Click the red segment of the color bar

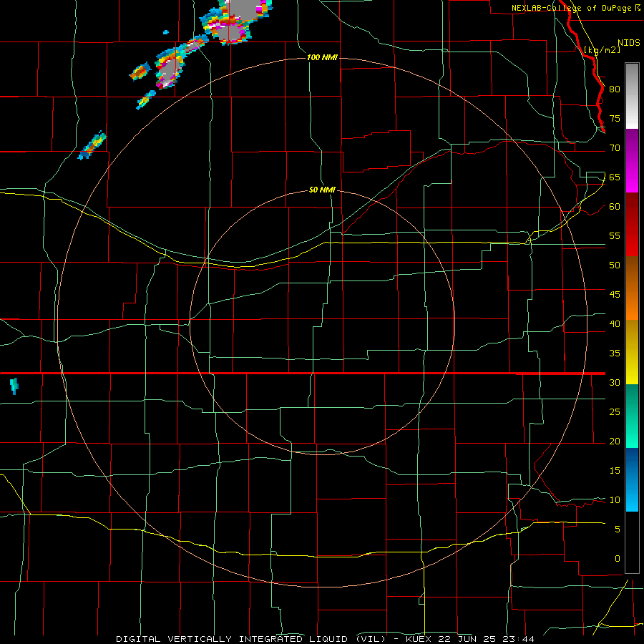(632, 224)
